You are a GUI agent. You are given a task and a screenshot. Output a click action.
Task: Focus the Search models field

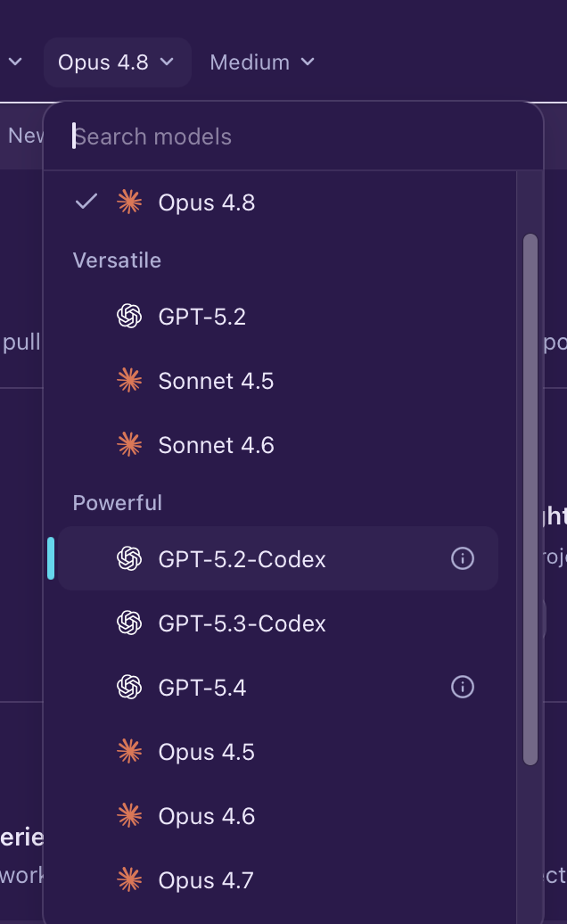point(293,136)
